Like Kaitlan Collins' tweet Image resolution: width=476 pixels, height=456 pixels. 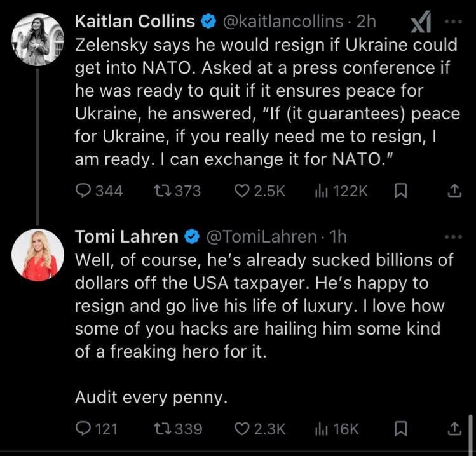point(242,191)
